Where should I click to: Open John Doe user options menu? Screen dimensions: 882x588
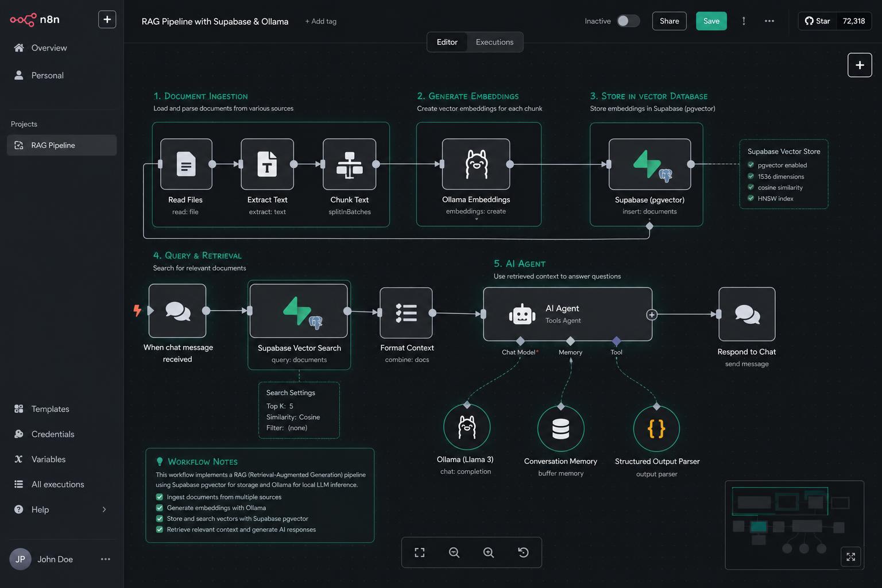click(x=106, y=559)
